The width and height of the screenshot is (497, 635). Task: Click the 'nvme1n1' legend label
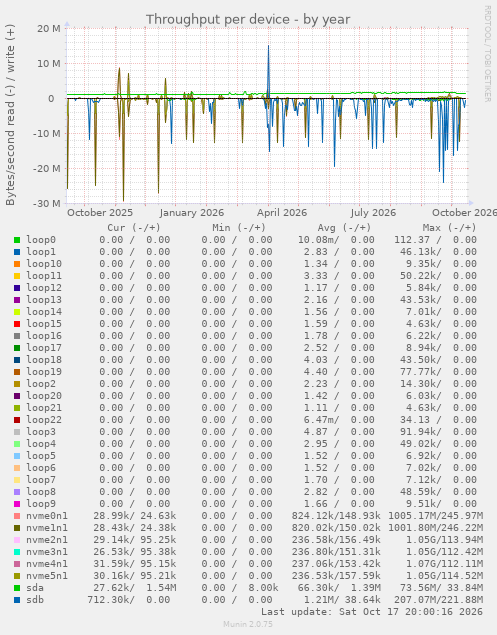coord(47,528)
